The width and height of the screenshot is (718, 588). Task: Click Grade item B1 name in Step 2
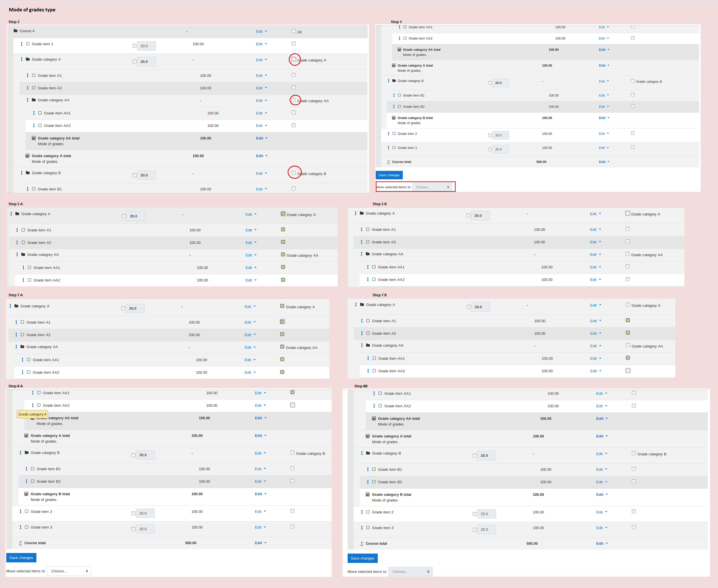50,189
